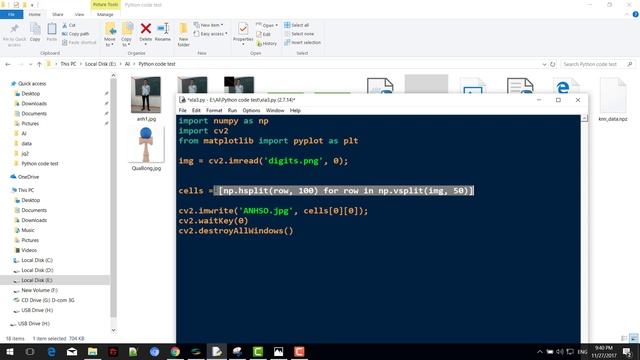
Task: Switch to the Home ribbon tab
Action: 35,14
